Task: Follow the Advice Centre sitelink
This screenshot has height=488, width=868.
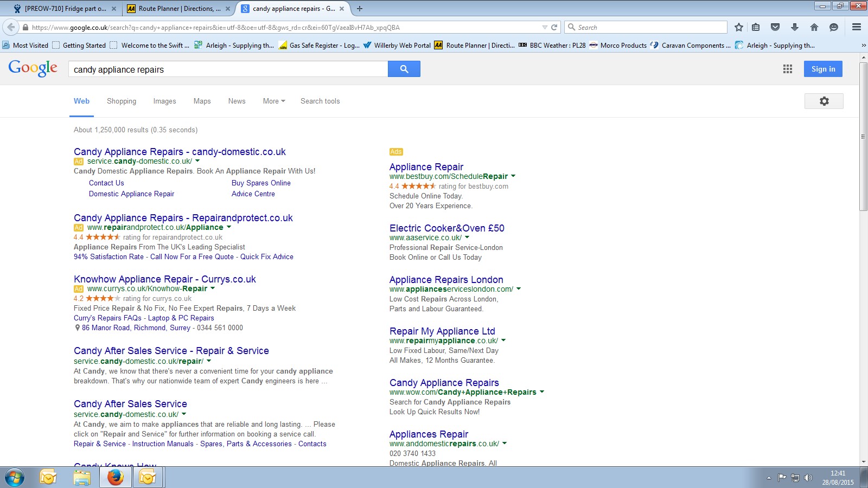Action: 253,194
